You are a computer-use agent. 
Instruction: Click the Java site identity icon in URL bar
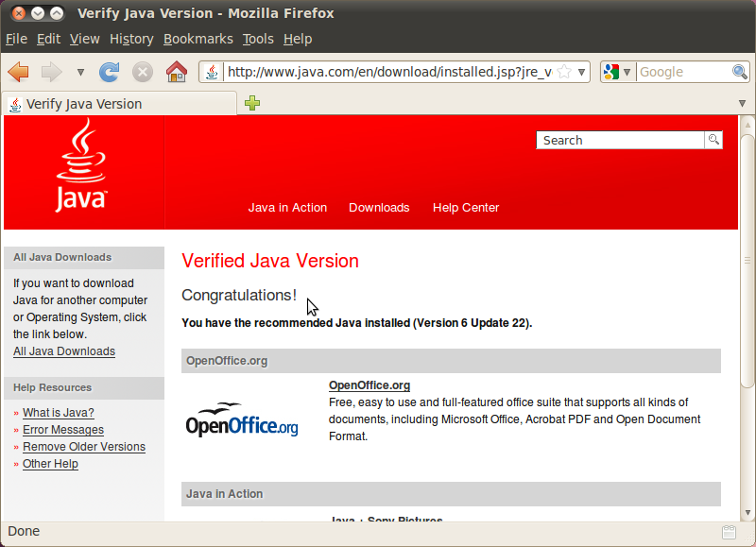pos(212,73)
